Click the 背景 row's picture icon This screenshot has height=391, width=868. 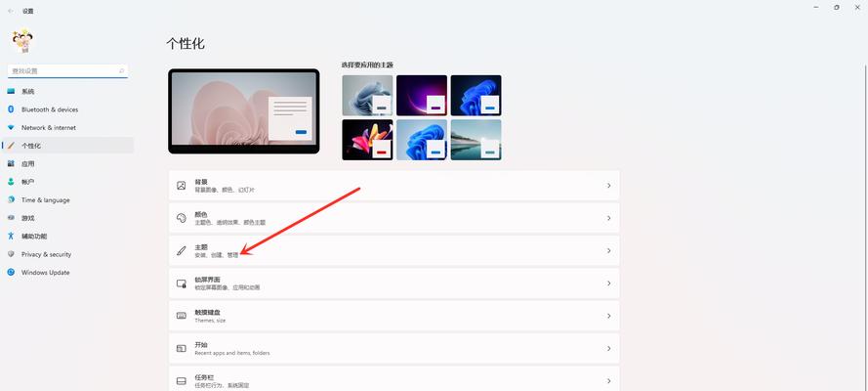(181, 186)
